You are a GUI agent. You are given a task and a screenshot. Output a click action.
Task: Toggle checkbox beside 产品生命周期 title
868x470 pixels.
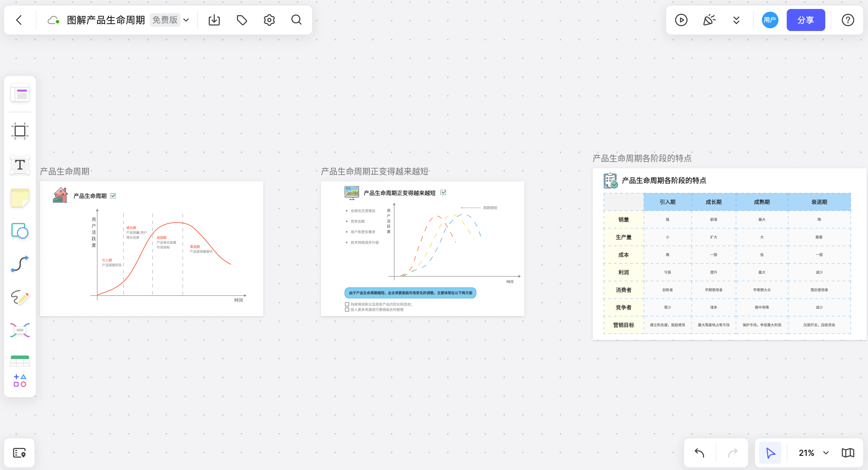pyautogui.click(x=113, y=196)
